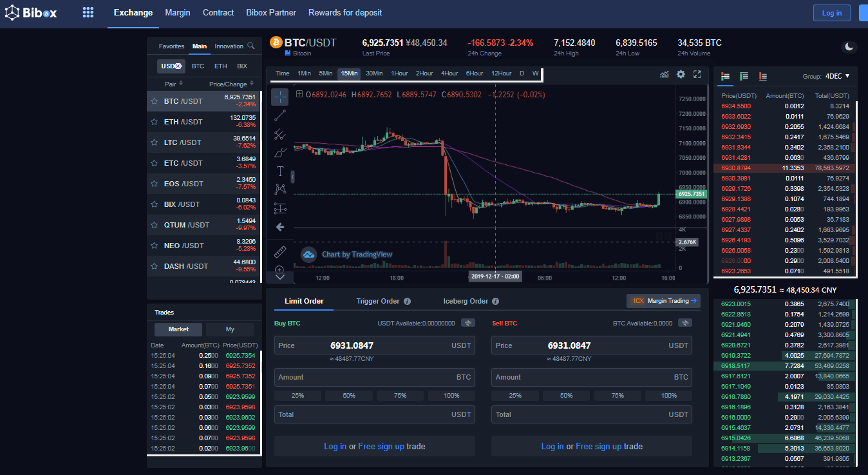Open the chart indicators icon

pyautogui.click(x=665, y=74)
